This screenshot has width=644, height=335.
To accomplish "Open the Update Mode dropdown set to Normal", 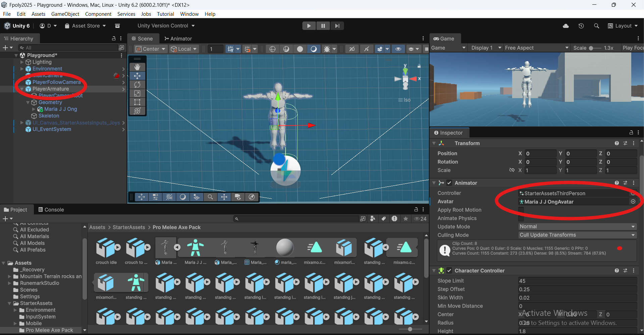I will (577, 226).
